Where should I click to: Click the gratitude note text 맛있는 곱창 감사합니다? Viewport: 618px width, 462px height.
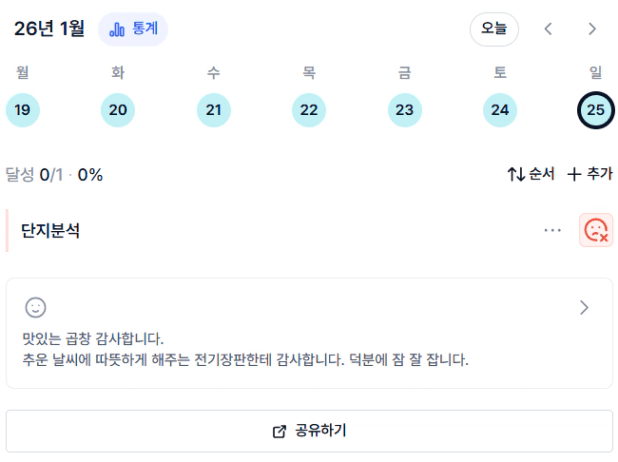coord(93,339)
